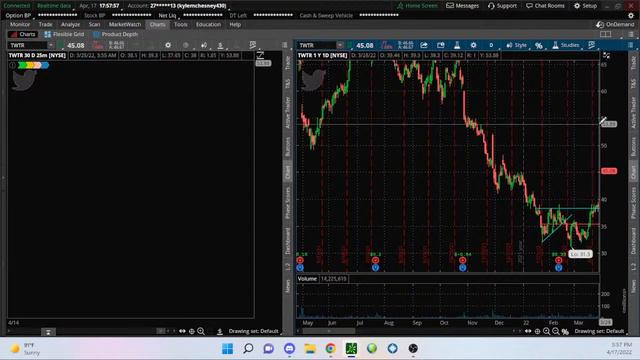Open Chat Rooms from the top bar
This screenshot has height=360, width=640.
point(545,6)
